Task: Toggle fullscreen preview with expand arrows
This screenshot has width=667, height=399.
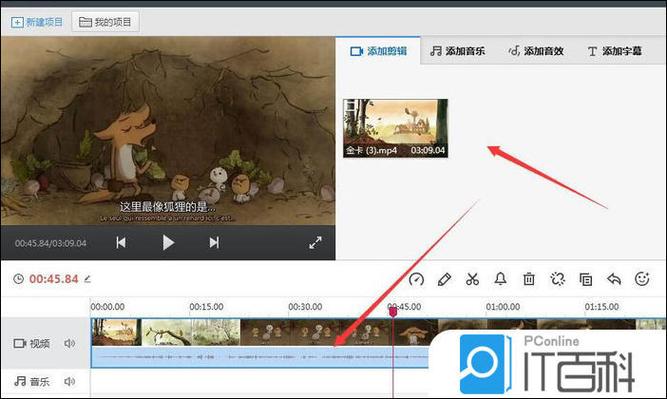Action: [x=315, y=243]
